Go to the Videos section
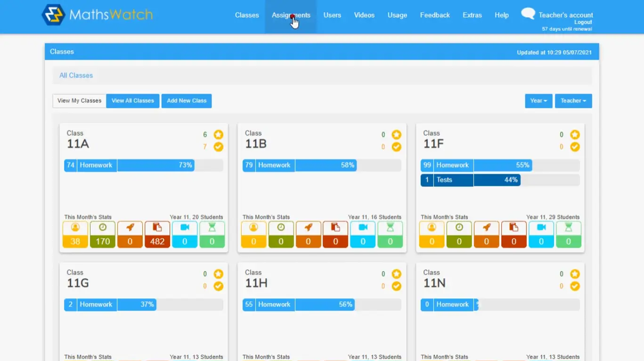644x361 pixels. coord(364,15)
